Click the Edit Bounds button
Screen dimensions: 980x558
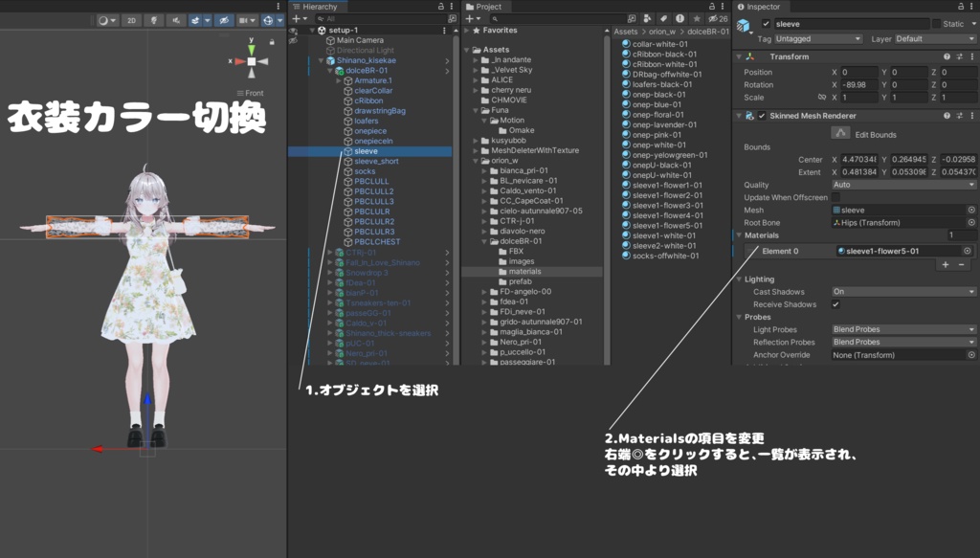tap(840, 133)
